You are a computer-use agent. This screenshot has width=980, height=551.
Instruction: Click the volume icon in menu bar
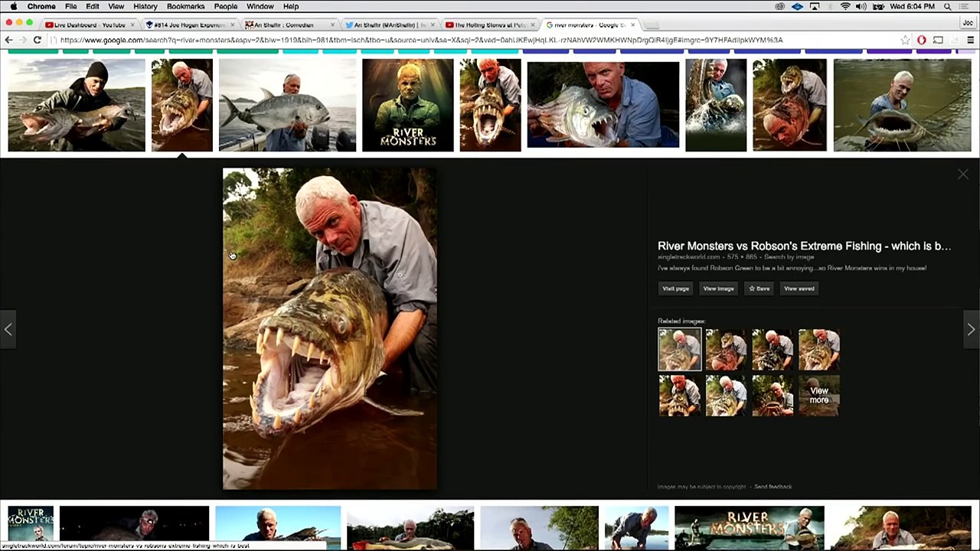pos(861,6)
